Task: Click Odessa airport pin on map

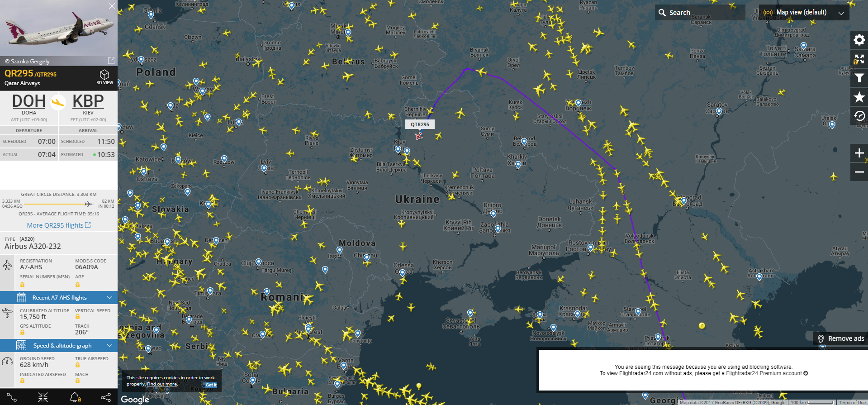Action: click(x=403, y=272)
